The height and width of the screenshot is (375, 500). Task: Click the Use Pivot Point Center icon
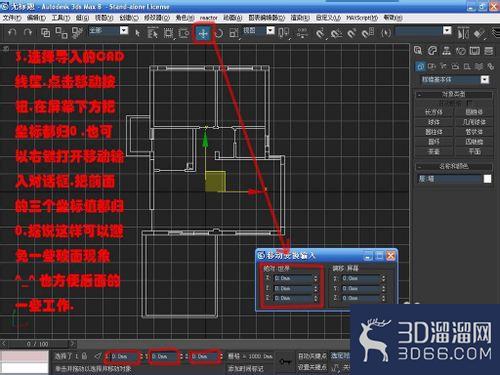[284, 33]
